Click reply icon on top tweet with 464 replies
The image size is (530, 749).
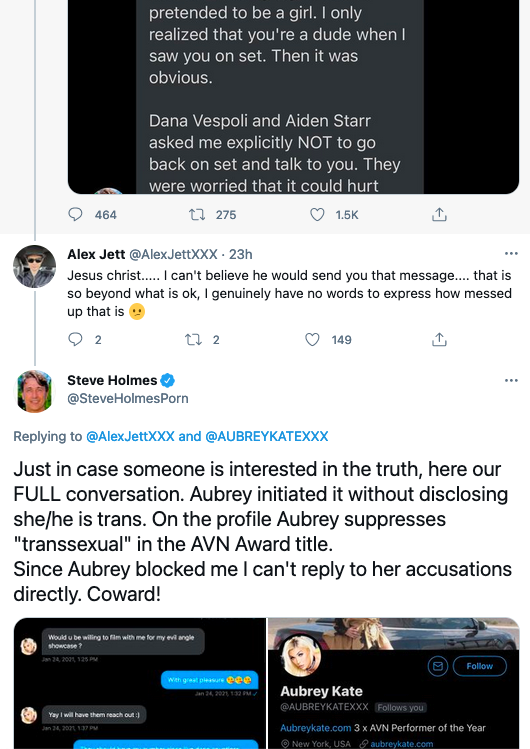(x=75, y=214)
